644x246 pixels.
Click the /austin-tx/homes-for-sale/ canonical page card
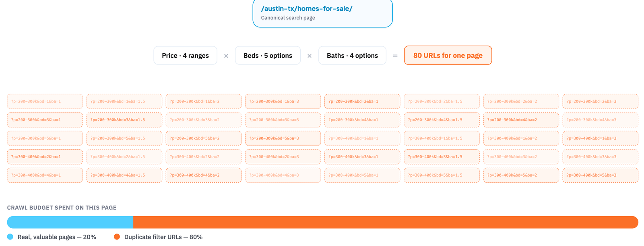click(x=322, y=13)
